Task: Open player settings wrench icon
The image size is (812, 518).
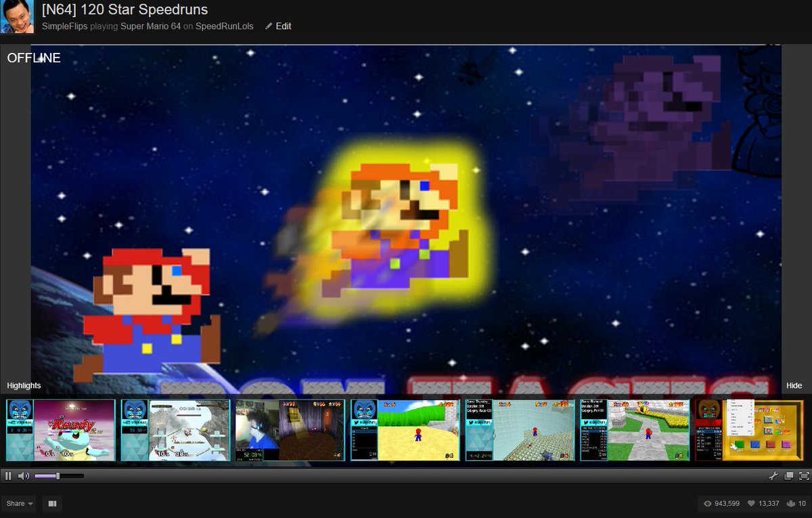Action: pos(773,476)
